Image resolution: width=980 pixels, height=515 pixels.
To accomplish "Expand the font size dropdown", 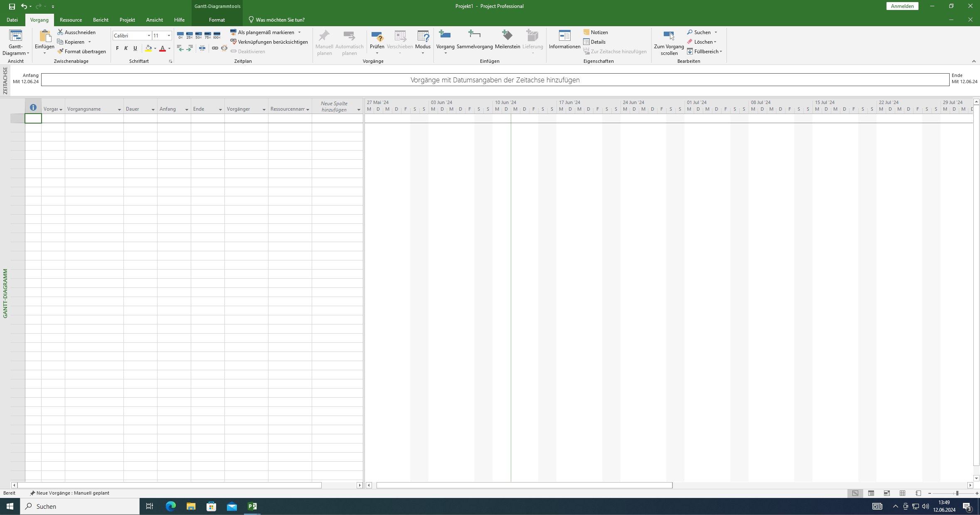I will pyautogui.click(x=169, y=36).
